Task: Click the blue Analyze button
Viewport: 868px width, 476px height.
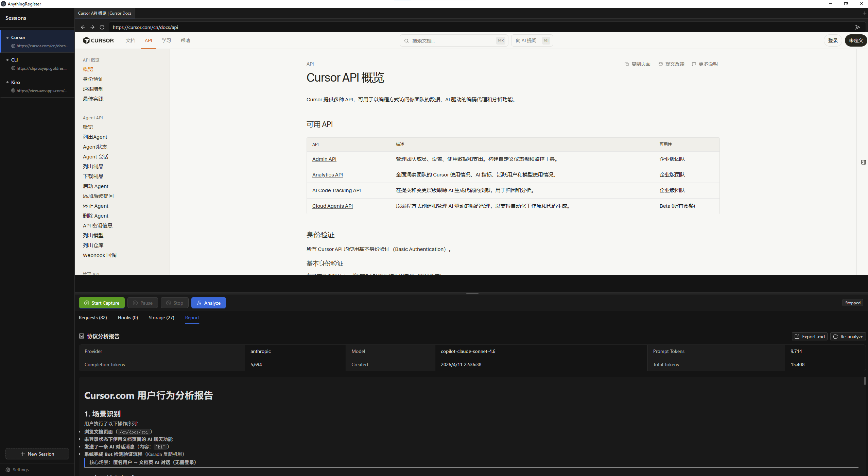Action: coord(208,303)
